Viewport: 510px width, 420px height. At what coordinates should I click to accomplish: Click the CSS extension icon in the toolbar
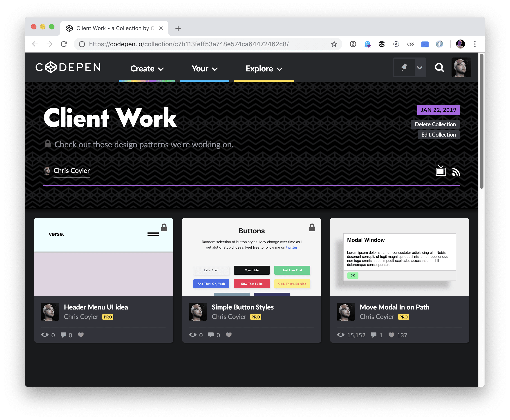410,44
